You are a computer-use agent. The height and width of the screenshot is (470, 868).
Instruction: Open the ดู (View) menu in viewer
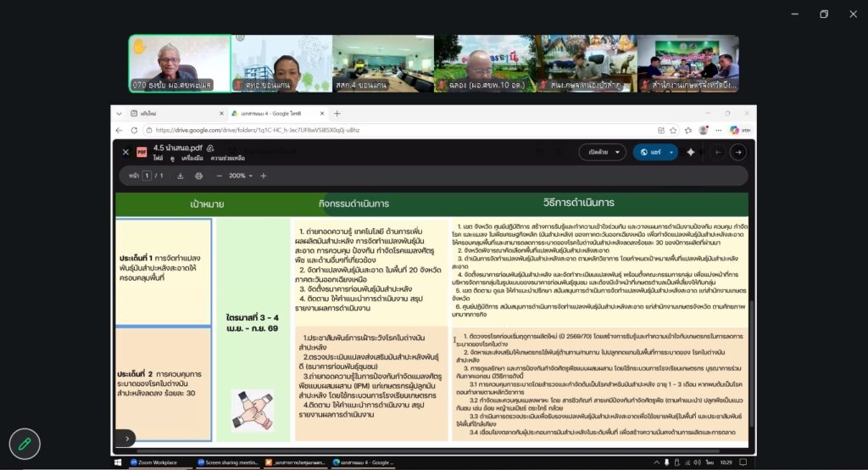172,159
